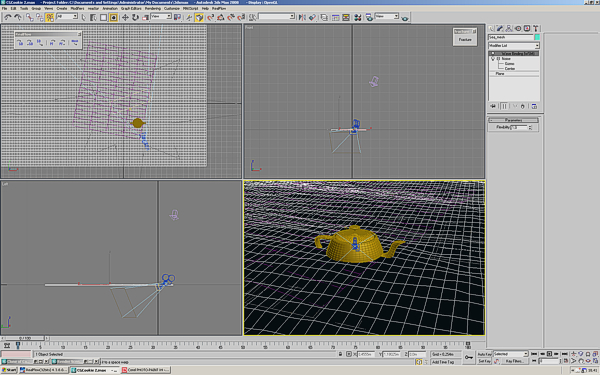
Task: Click the Key Filters button
Action: click(514, 361)
